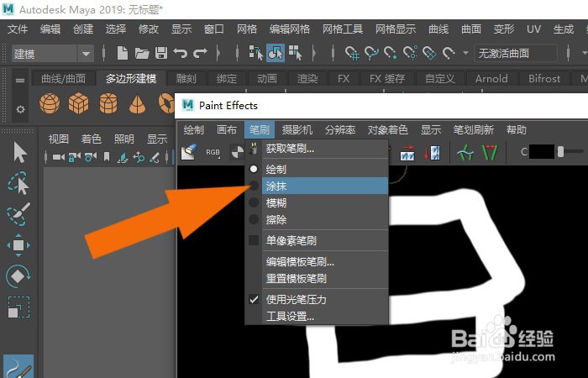
Task: Open the 建模 menu set dropdown
Action: pos(52,54)
